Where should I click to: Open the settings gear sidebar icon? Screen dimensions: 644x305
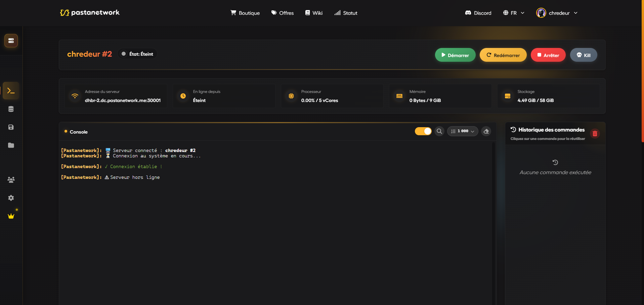[x=11, y=198]
